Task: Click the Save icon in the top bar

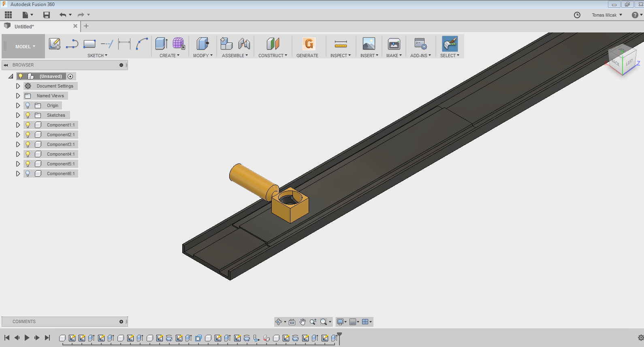Action: (47, 15)
